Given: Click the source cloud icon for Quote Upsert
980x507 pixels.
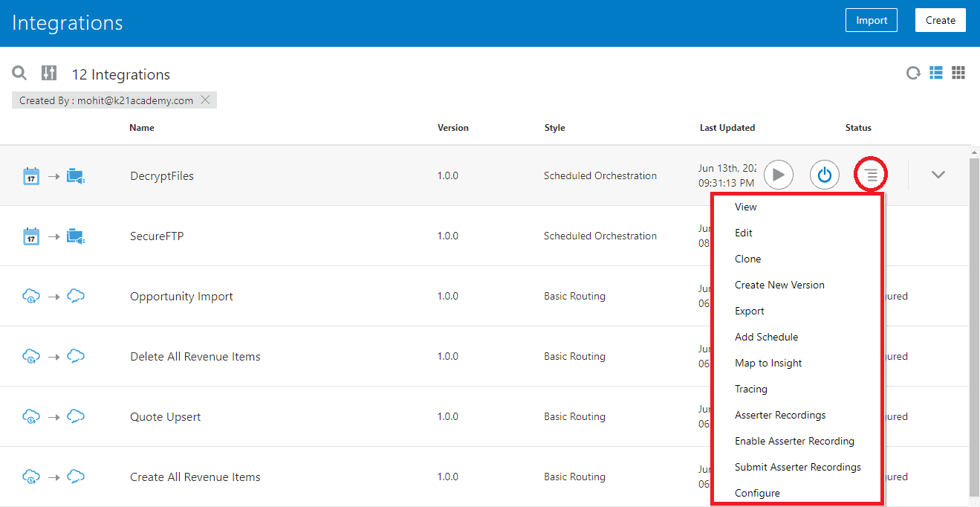Looking at the screenshot, I should [30, 416].
